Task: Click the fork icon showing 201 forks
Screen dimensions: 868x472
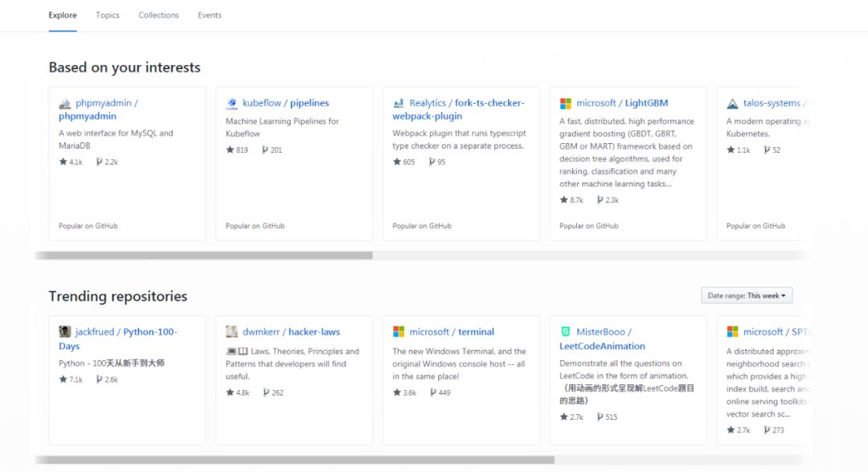Action: click(x=265, y=150)
